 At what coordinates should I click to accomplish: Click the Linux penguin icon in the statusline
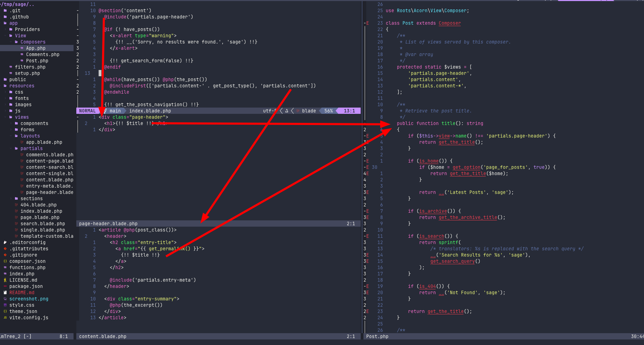click(286, 111)
